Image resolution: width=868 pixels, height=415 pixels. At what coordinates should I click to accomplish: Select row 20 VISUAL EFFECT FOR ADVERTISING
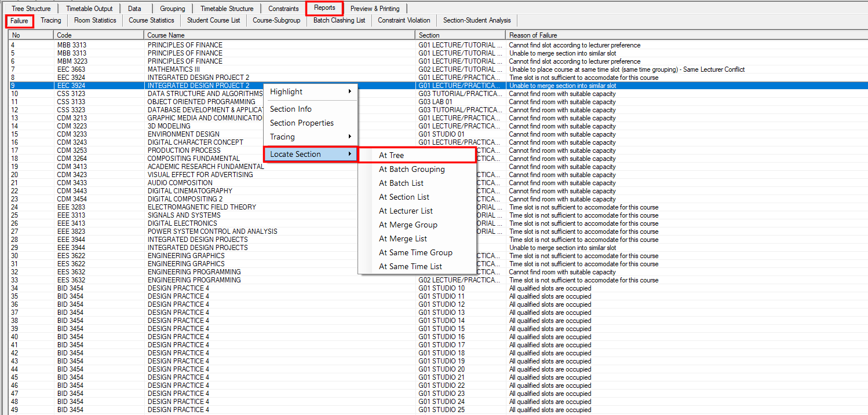coord(438,175)
